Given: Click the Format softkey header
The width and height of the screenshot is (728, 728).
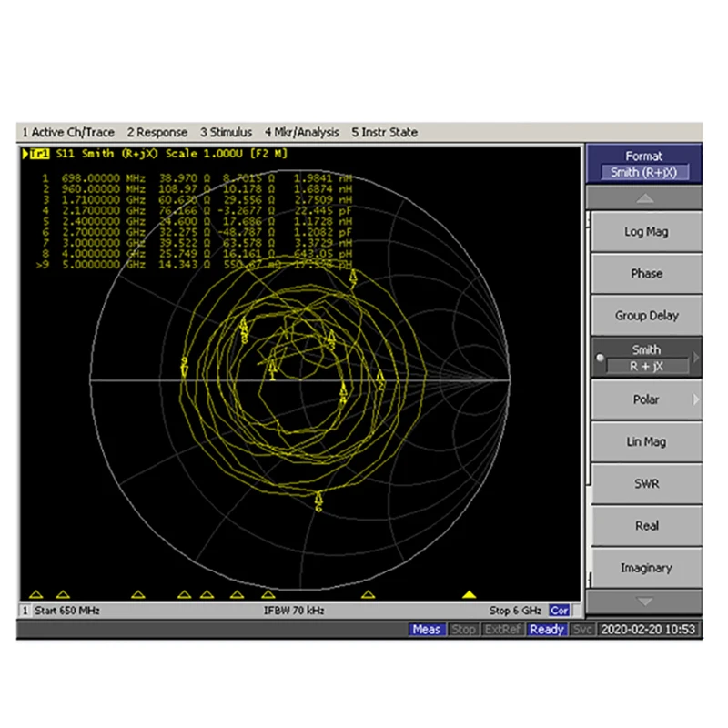Looking at the screenshot, I should (644, 164).
